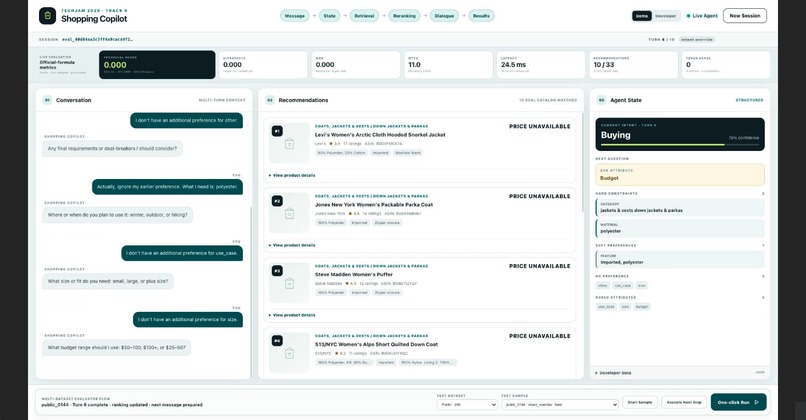
Task: Click the Recommendations 10 / 33 metric card
Action: (x=633, y=65)
